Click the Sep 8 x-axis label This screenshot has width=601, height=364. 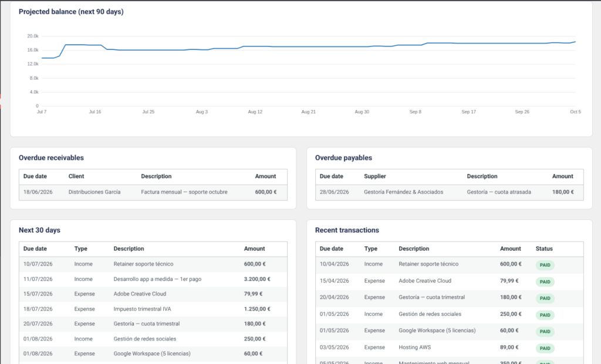coord(415,112)
